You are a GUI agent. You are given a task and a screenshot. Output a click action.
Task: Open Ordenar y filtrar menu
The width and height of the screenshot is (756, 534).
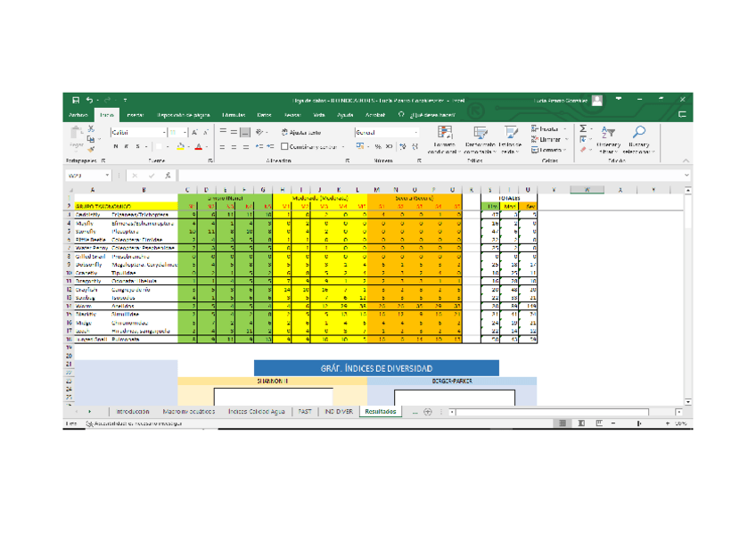pyautogui.click(x=608, y=140)
